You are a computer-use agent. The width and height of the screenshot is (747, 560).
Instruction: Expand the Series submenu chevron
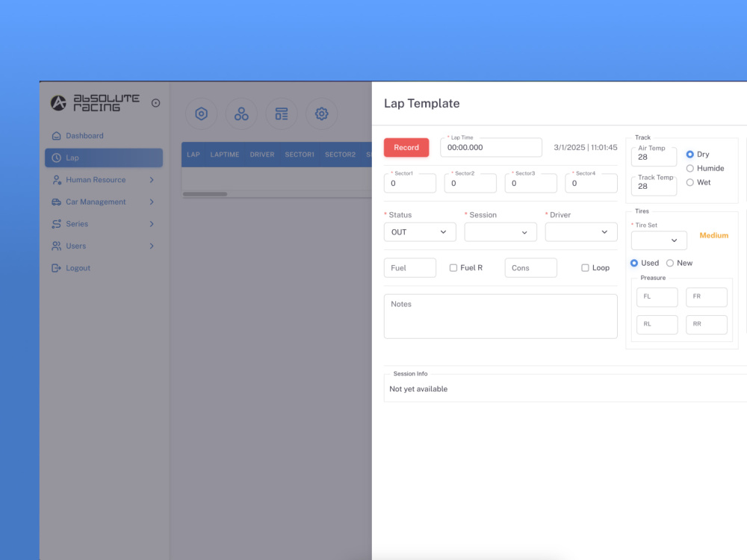[152, 224]
